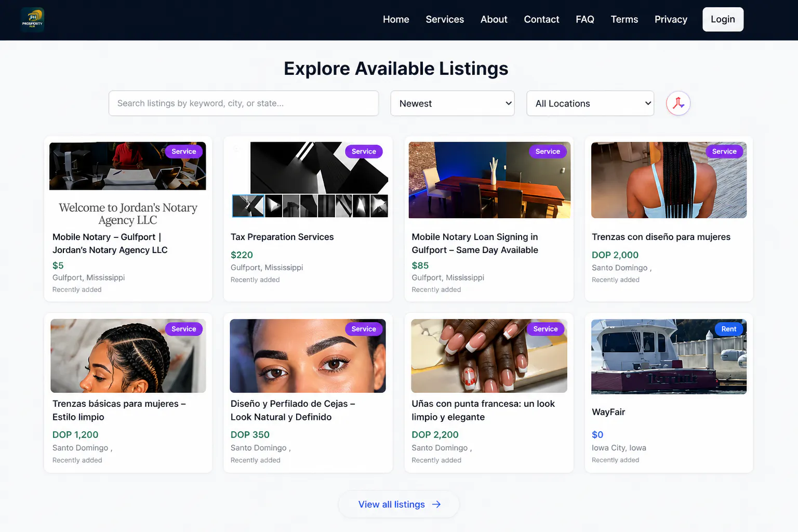Open the eyebrows Cejas listing photo
Viewport: 798px width, 532px height.
click(308, 356)
